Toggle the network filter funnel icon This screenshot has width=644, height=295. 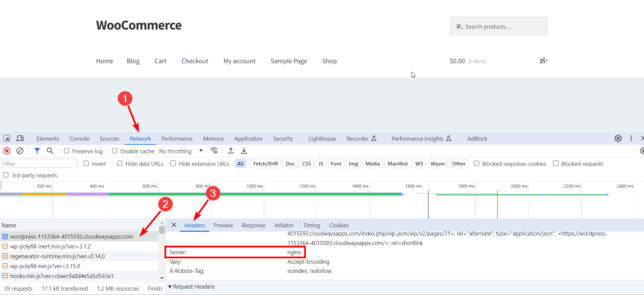37,151
